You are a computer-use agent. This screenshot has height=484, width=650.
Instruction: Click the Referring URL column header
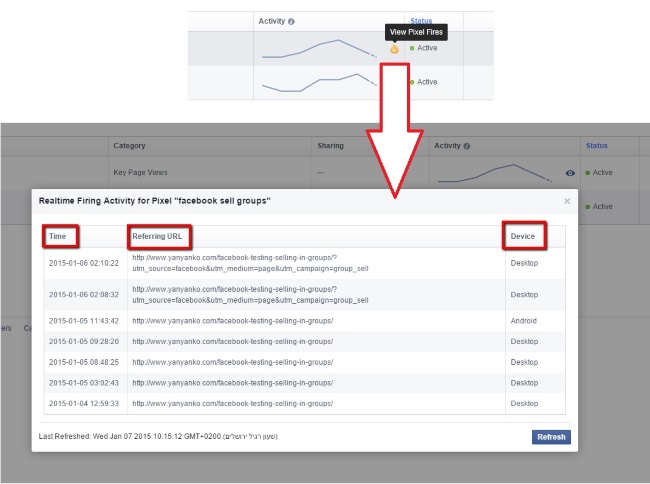coord(157,236)
